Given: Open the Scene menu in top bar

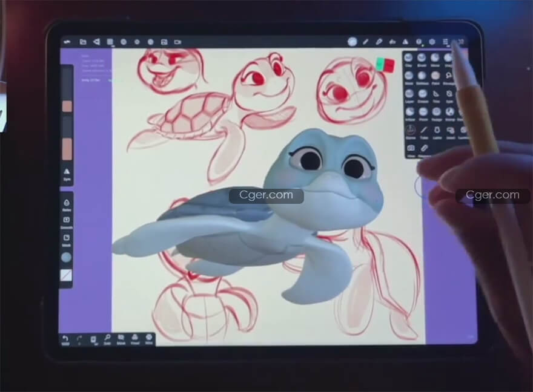Looking at the screenshot, I should (96, 42).
